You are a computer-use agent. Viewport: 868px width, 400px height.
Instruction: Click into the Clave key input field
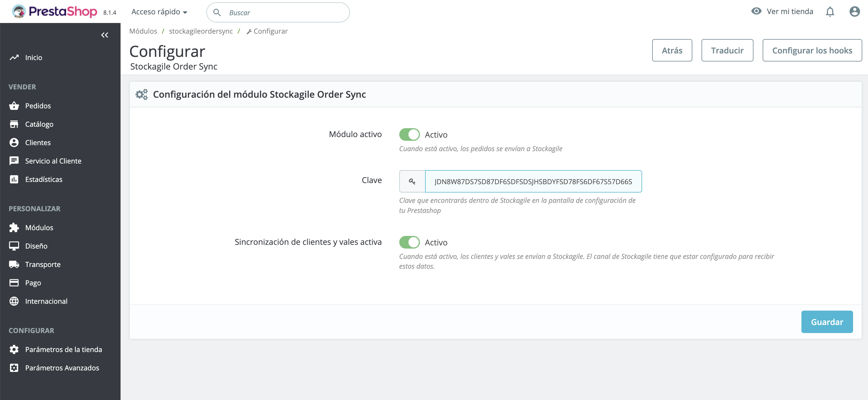[x=533, y=181]
